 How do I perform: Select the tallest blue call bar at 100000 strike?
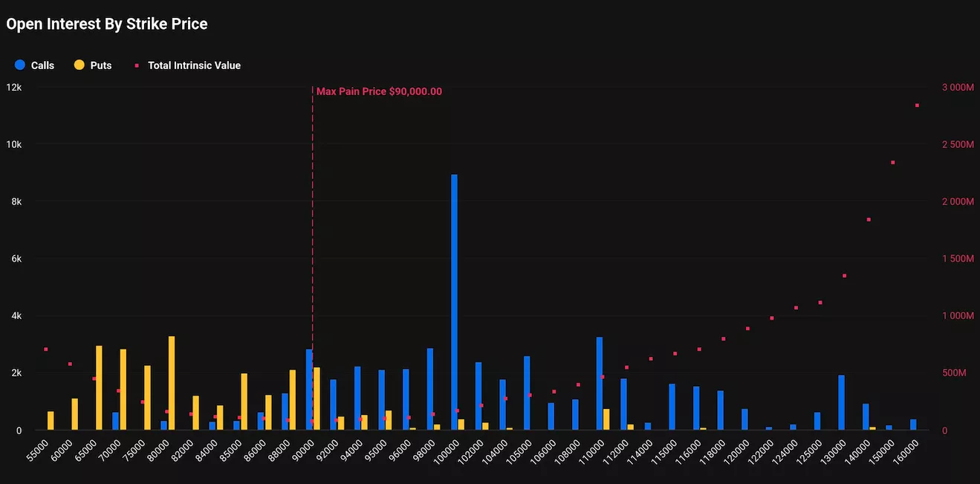click(x=454, y=301)
